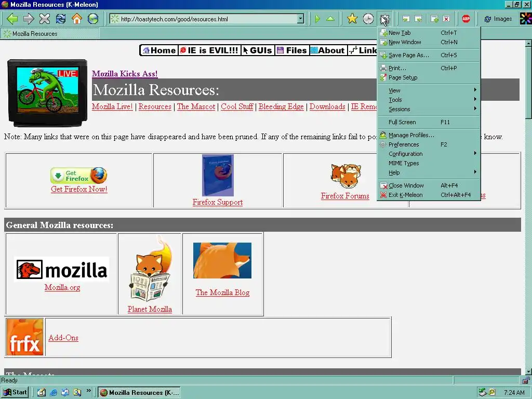532x399 pixels.
Task: Click the red ABP Adblock icon
Action: [466, 19]
